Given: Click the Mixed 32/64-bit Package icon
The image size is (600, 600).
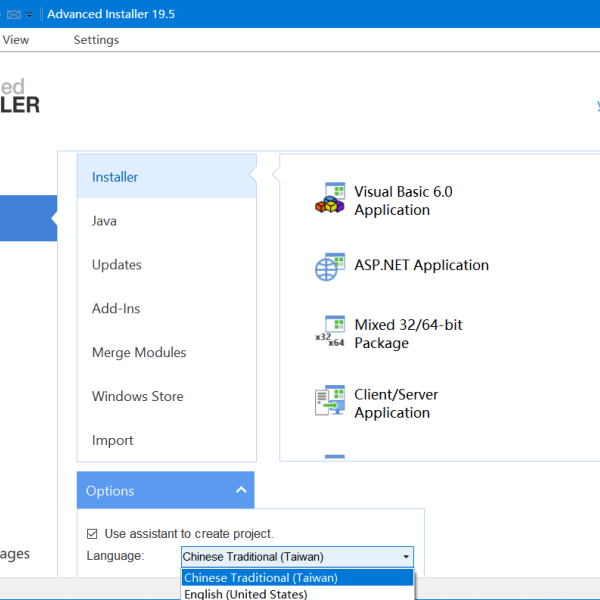Looking at the screenshot, I should 330,331.
